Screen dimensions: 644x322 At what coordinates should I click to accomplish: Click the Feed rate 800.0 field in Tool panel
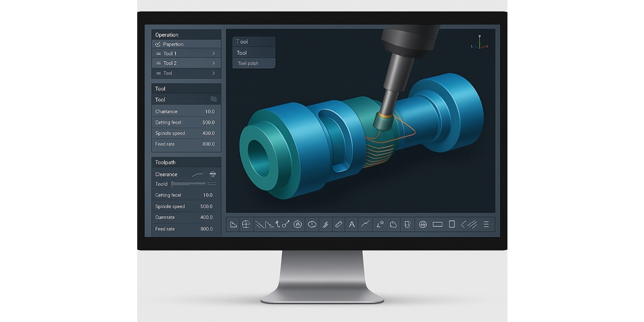point(207,144)
